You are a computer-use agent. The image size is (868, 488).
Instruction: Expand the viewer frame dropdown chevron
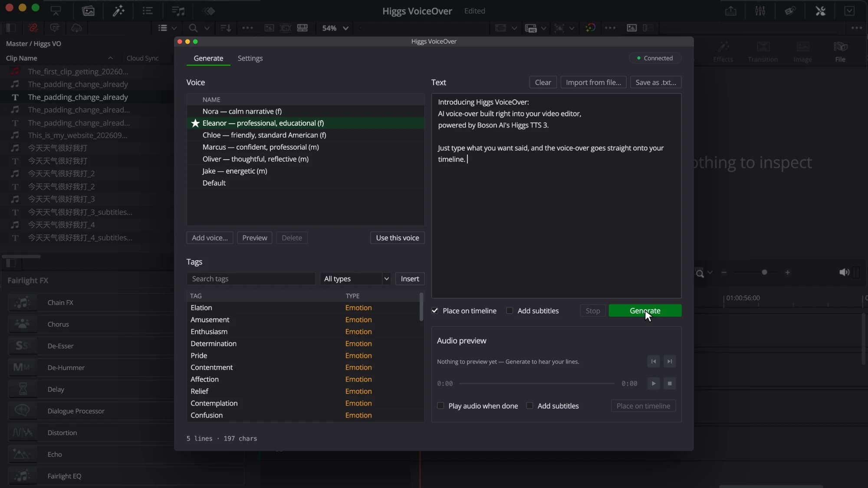coord(514,28)
